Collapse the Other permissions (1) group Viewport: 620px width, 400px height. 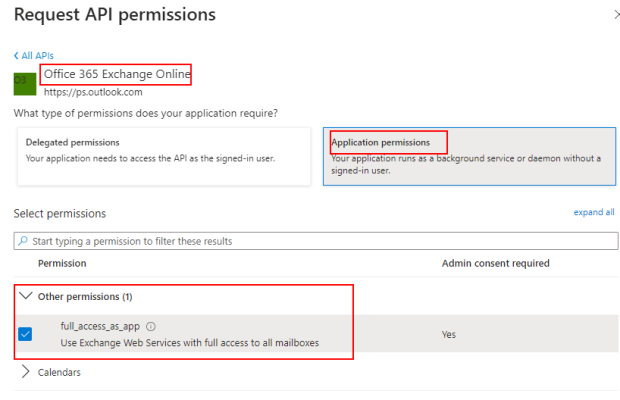[24, 297]
